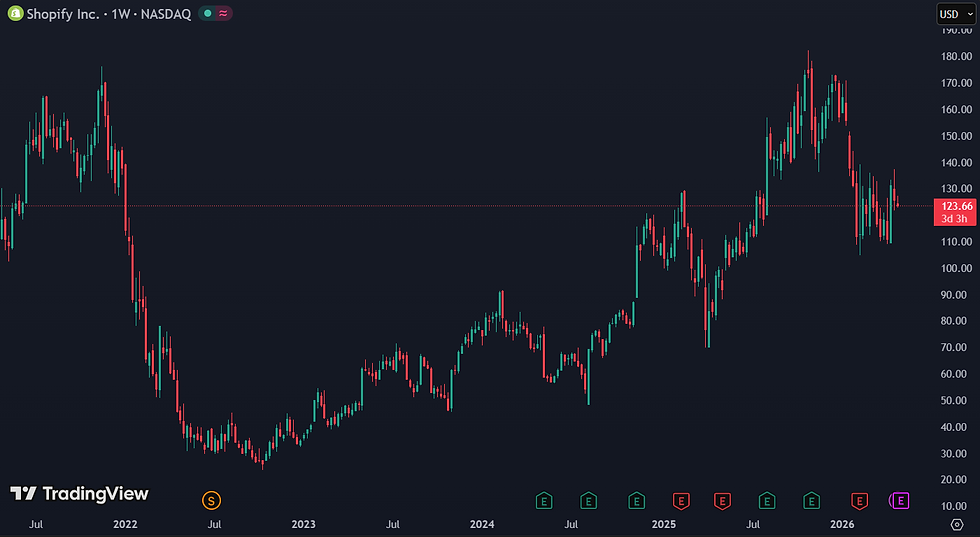
Task: Click the 150.00 price axis label
Action: [x=956, y=136]
